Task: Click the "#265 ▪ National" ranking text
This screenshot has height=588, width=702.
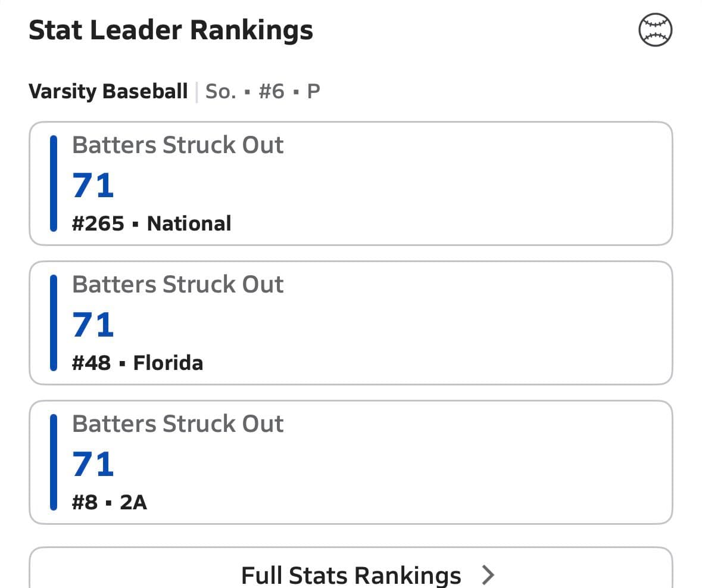Action: [x=151, y=223]
